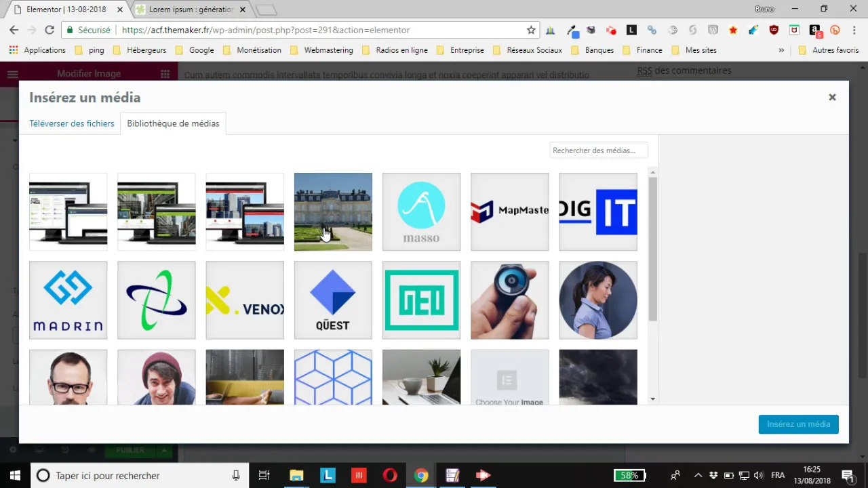Select the VENOX logo thumbnail
The height and width of the screenshot is (488, 868).
(x=245, y=300)
